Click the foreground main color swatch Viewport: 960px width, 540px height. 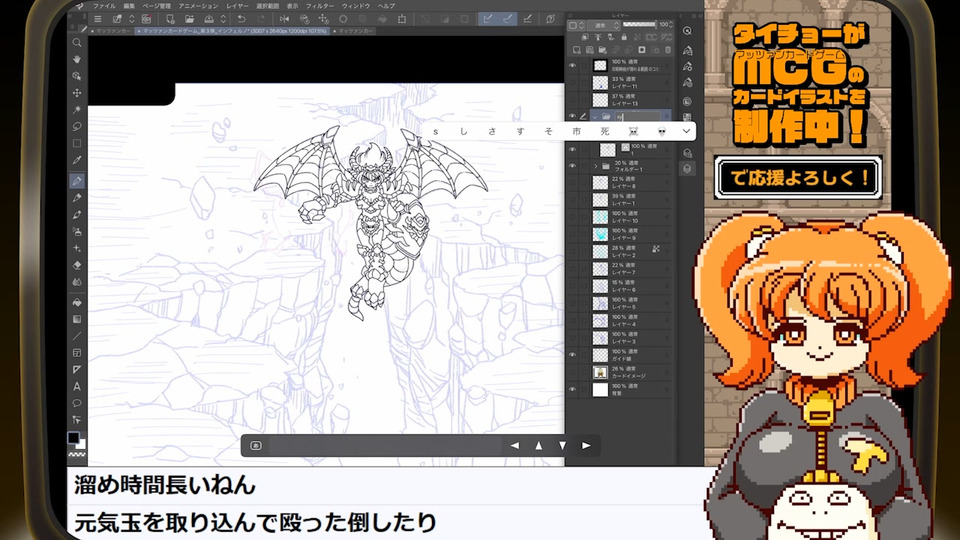(73, 438)
